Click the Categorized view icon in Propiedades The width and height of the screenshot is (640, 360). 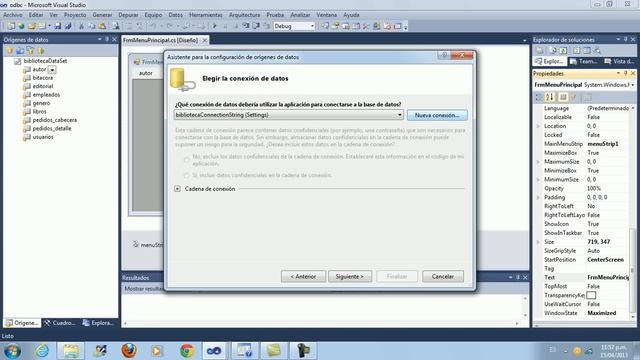(x=539, y=97)
